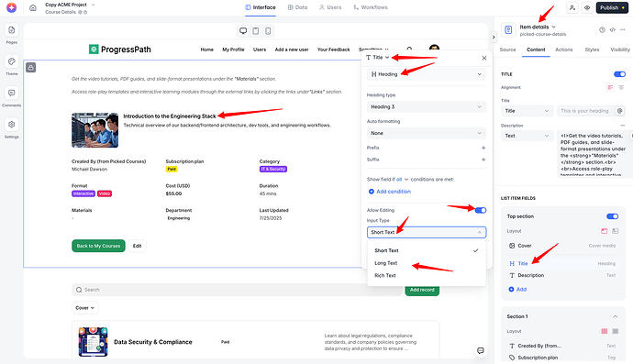
Task: Open the Workflows tab in top bar
Action: [371, 7]
